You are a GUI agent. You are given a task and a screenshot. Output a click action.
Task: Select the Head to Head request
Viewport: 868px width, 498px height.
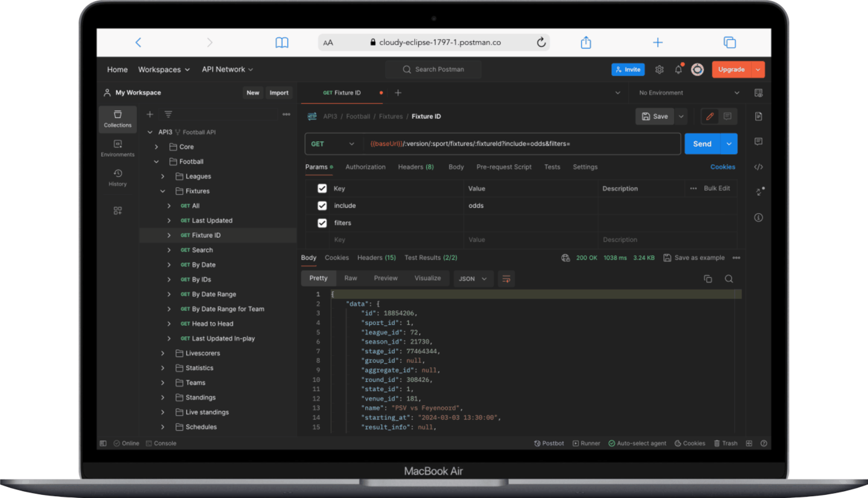213,324
